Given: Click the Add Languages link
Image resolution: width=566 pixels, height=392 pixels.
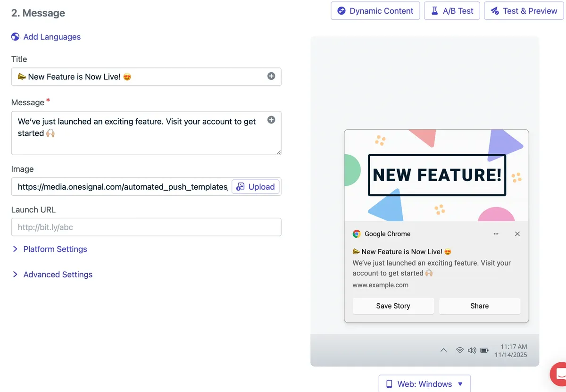Looking at the screenshot, I should [52, 37].
